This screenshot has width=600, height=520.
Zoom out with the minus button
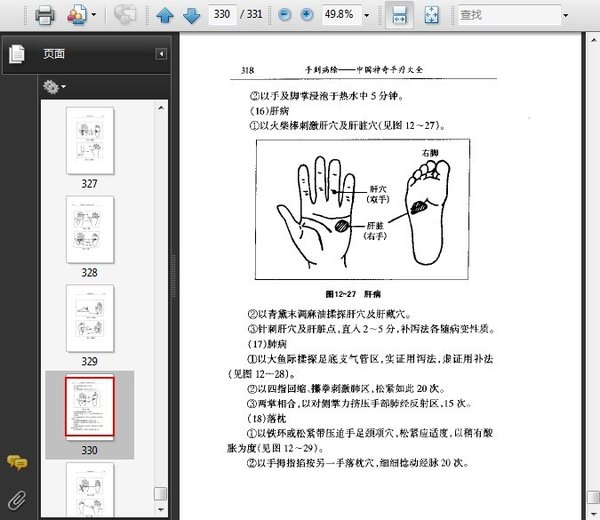(x=284, y=15)
